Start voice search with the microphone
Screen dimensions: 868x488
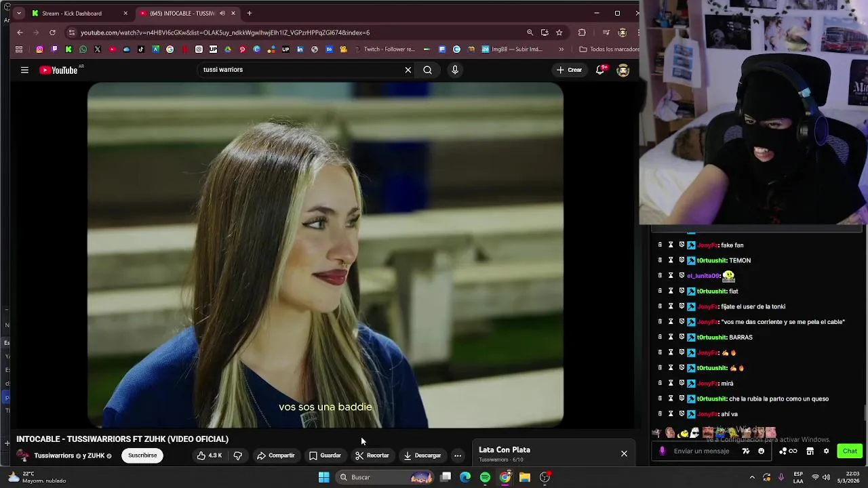[x=455, y=70]
